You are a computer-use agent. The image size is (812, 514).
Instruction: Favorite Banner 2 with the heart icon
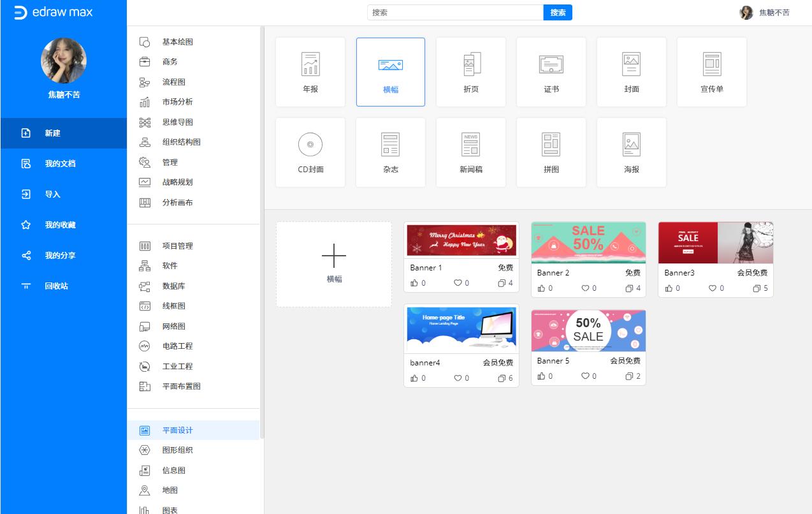click(x=584, y=288)
